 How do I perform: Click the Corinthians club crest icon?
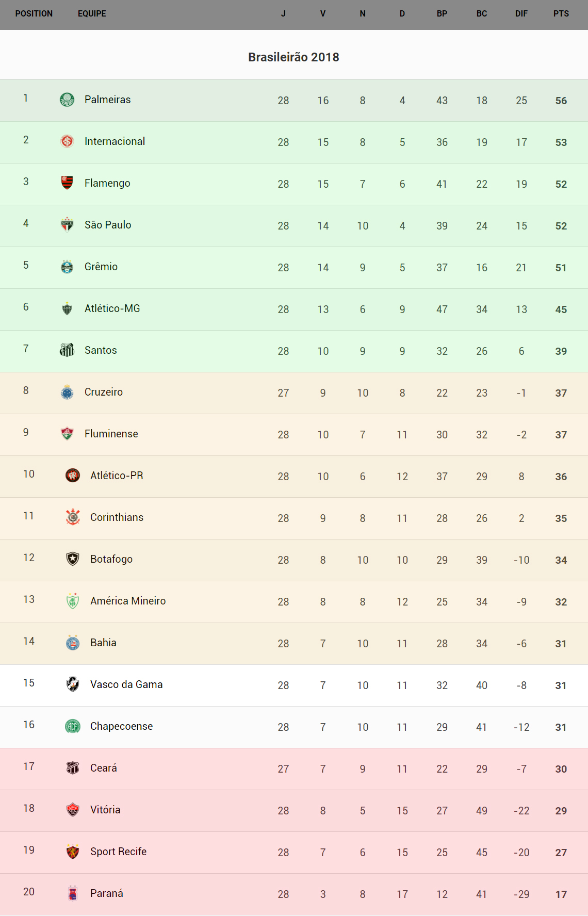[x=73, y=517]
